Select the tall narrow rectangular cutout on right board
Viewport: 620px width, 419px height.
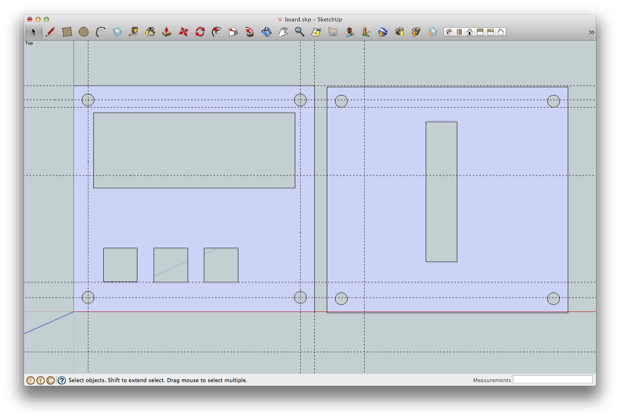click(x=441, y=192)
